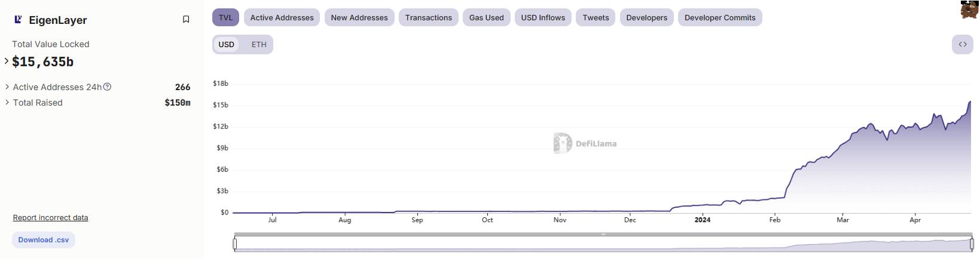Switch the chart denomination to ETH
Screen dimensions: 980x259
259,44
